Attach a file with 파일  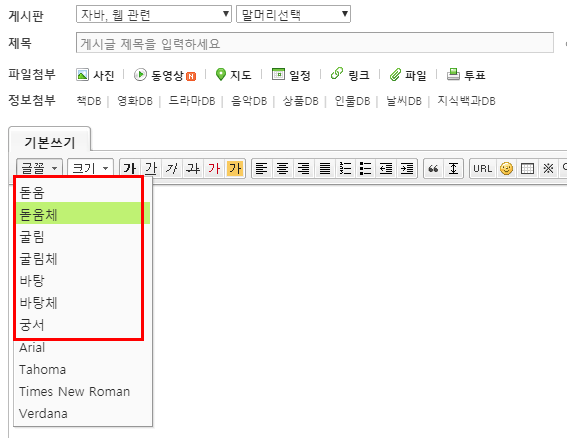[x=408, y=75]
